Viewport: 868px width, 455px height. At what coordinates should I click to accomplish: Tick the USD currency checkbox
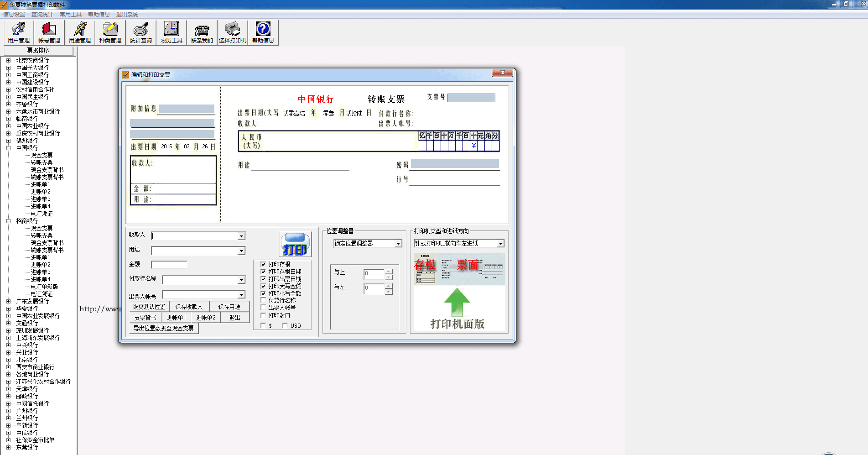(285, 325)
